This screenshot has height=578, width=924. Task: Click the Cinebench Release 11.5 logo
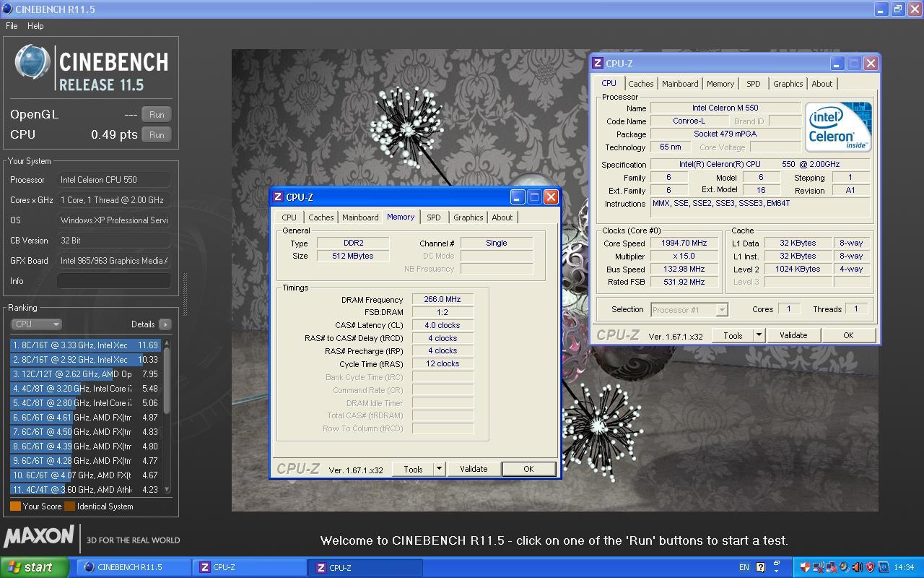(92, 68)
